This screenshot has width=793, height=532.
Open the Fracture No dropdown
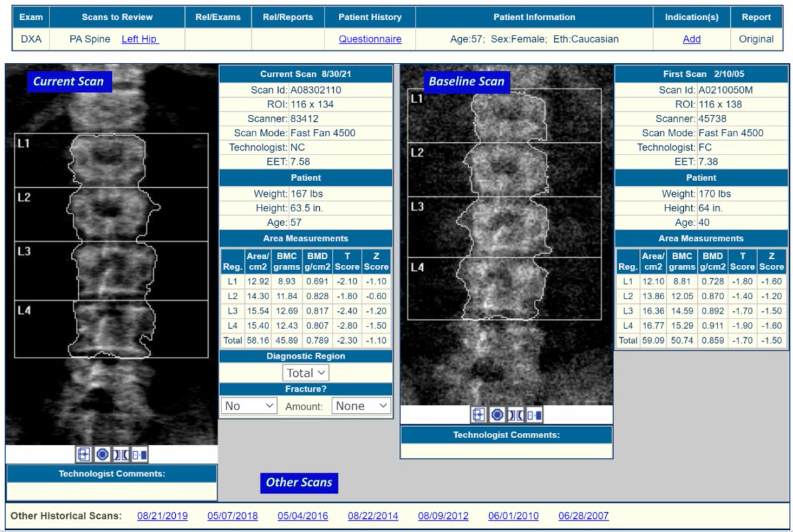pyautogui.click(x=249, y=406)
